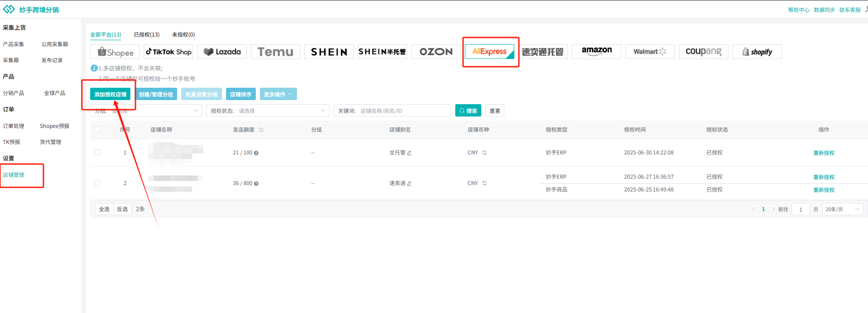
Task: Switch to 全部平台(13) tab
Action: point(106,35)
